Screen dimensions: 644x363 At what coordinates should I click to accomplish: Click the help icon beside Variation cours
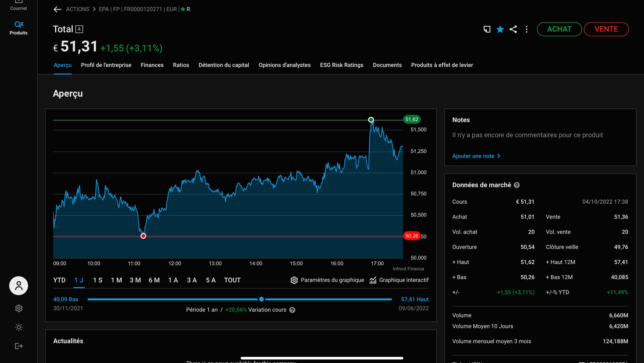tap(292, 310)
